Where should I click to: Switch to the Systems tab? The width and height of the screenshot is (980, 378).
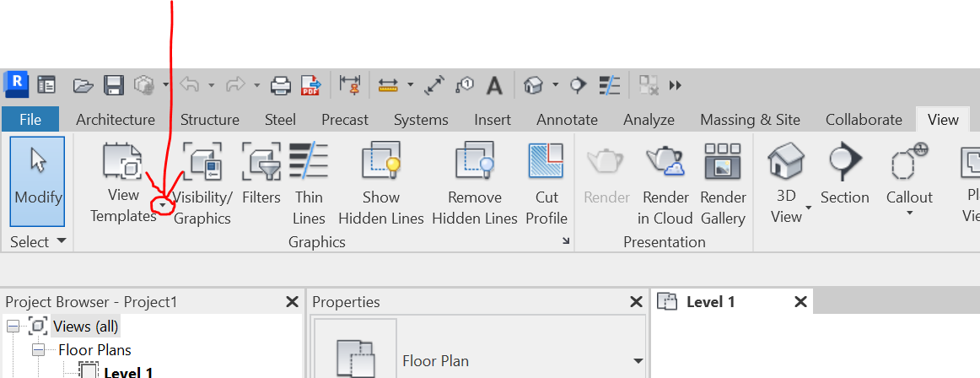[421, 119]
